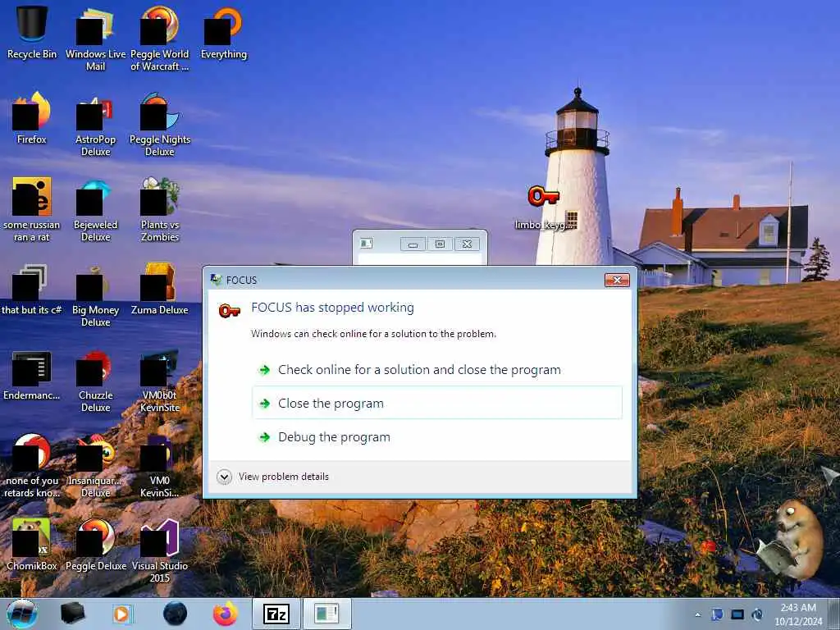Select the 'some russian ran a rat' icon
This screenshot has width=840, height=630.
[x=32, y=209]
